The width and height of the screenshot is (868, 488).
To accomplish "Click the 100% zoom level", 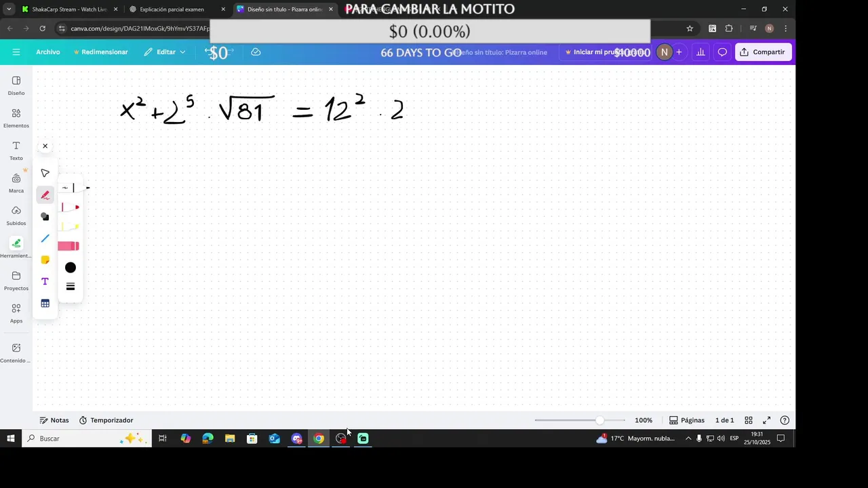I will coord(644,420).
